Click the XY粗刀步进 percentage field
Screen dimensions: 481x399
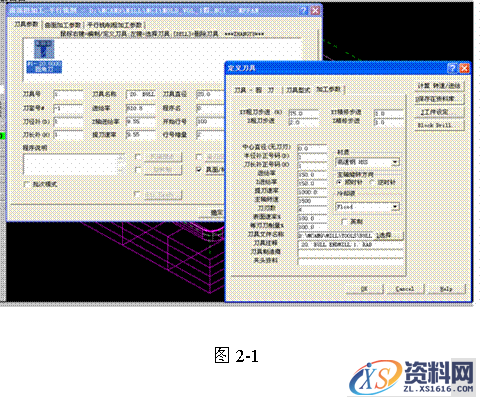[304, 113]
